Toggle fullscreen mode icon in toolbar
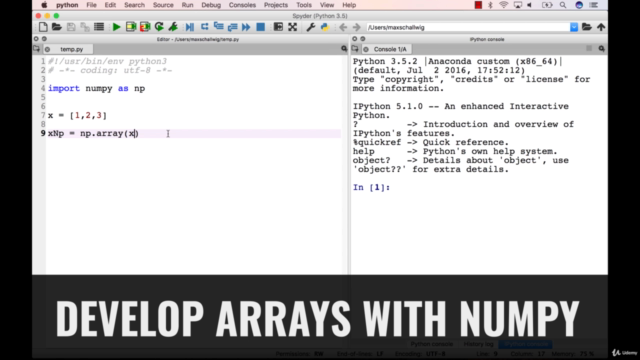Viewport: 640px width, 360px height. [x=293, y=27]
